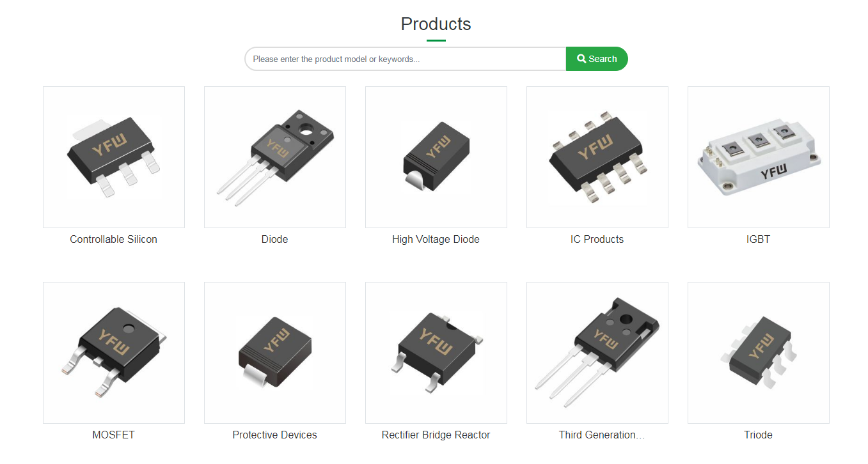Viewport: 868px width, 464px height.
Task: Click the Diode text link
Action: pos(275,240)
